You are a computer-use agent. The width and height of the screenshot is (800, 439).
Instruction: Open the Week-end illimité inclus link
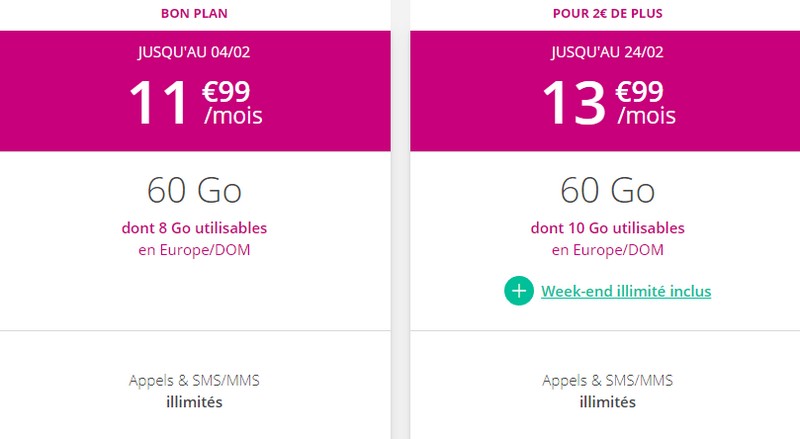[626, 292]
